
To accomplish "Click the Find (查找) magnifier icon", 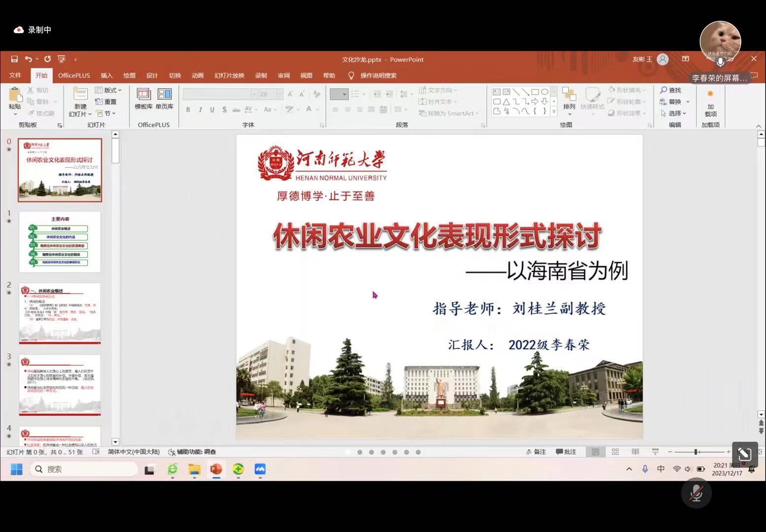I will [663, 90].
